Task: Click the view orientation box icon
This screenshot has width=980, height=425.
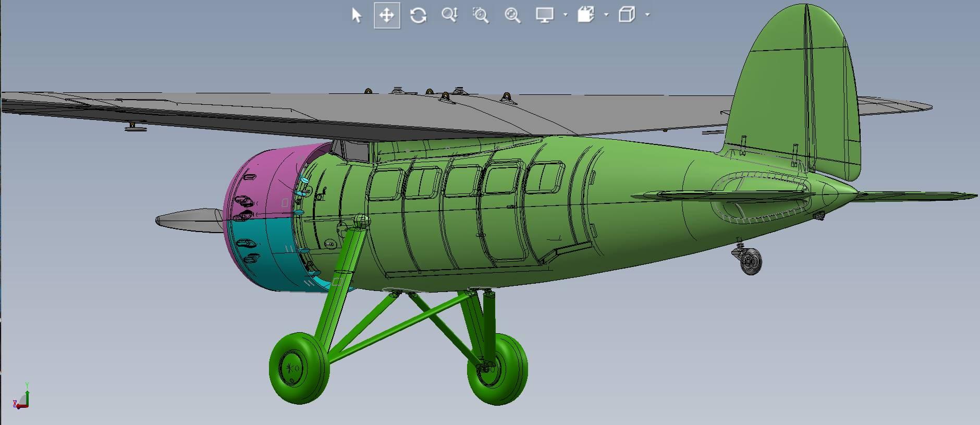Action: point(586,15)
